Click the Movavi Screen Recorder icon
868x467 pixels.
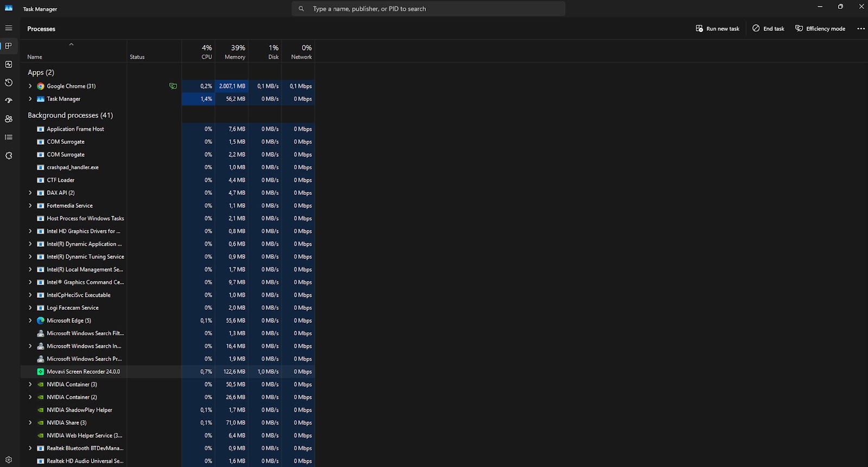tap(41, 372)
